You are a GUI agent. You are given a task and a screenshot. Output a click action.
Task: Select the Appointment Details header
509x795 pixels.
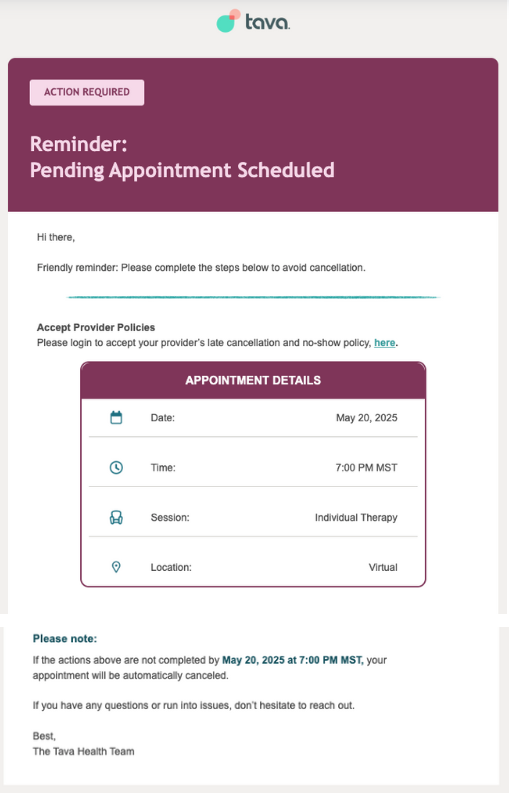coord(253,380)
